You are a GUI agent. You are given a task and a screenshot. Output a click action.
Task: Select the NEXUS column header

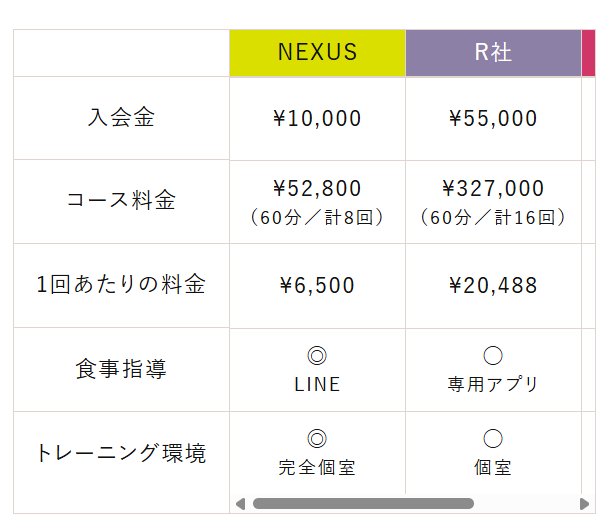pyautogui.click(x=317, y=53)
